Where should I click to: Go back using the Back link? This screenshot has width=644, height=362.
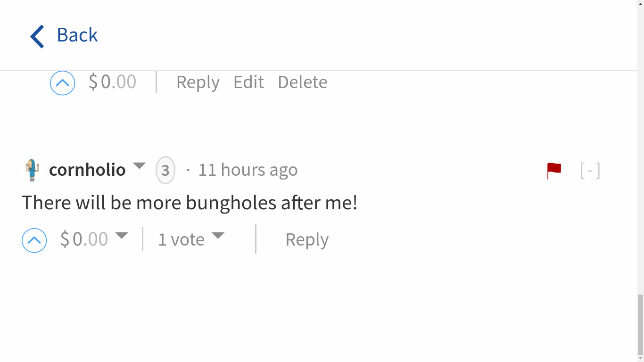pyautogui.click(x=77, y=34)
